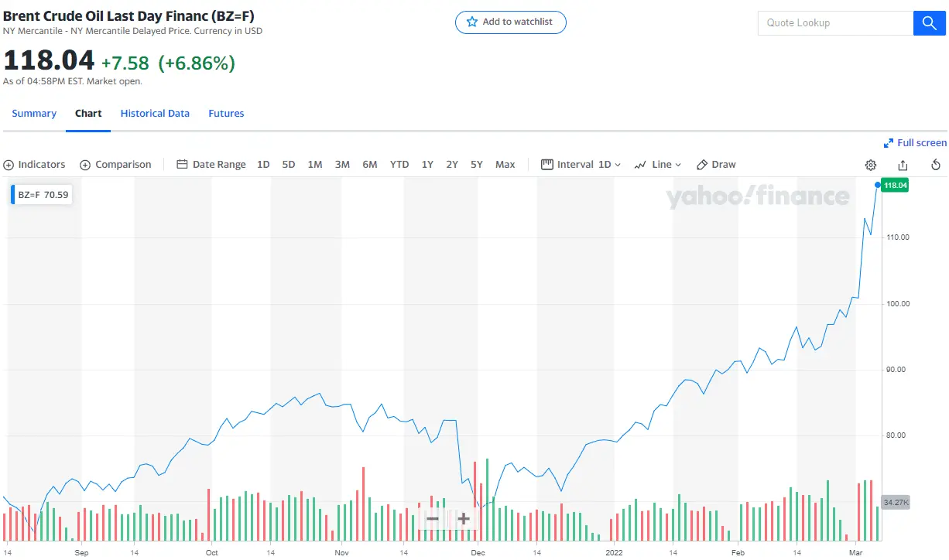Screen dimensions: 949x560
Task: Open the Date Range picker
Action: (x=211, y=165)
